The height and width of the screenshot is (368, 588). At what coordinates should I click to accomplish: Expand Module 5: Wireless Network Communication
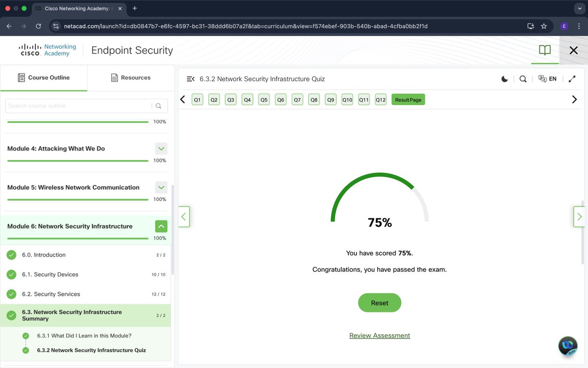coord(161,187)
